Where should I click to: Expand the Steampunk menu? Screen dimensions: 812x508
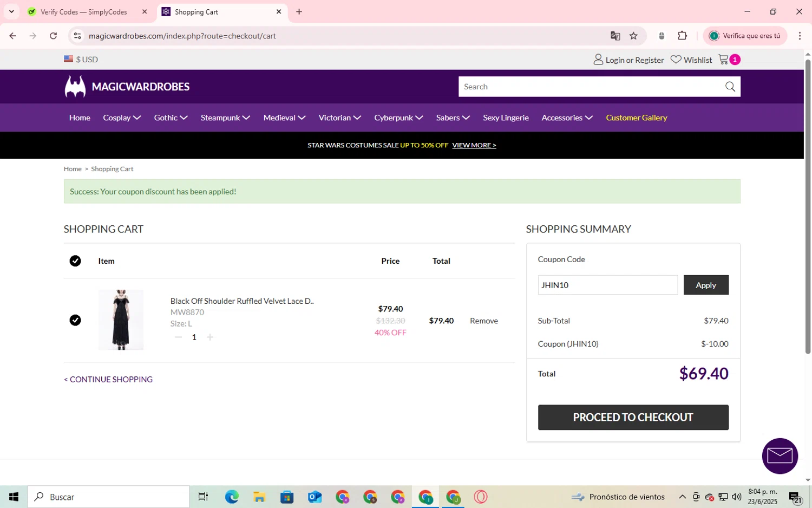click(x=225, y=118)
